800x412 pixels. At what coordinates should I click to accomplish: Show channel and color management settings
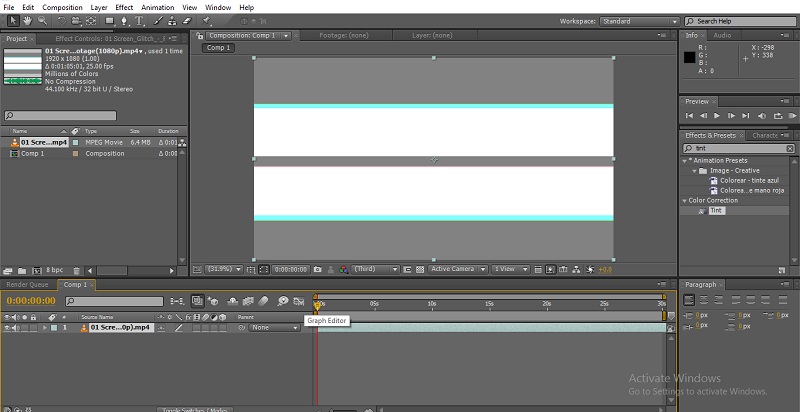tap(344, 269)
